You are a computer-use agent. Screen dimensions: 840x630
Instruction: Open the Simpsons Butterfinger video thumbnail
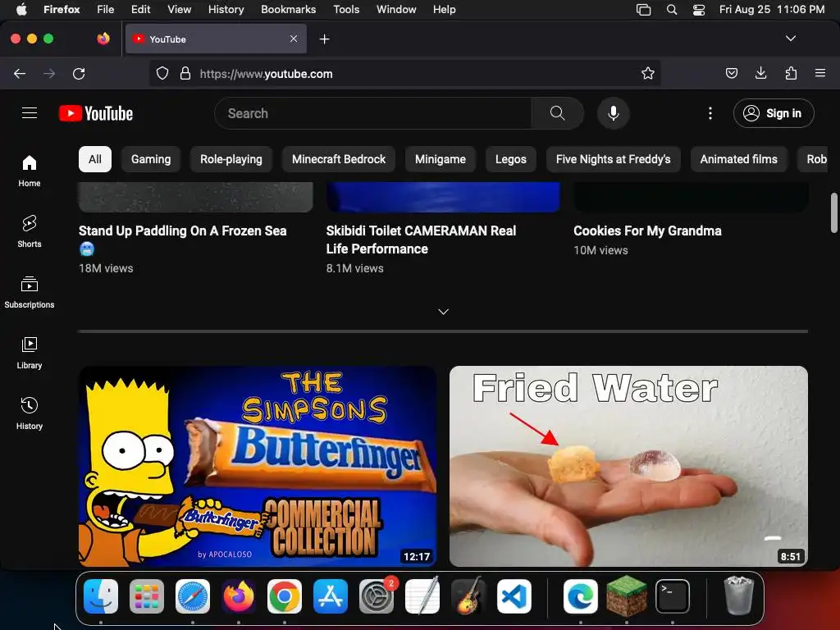click(258, 466)
